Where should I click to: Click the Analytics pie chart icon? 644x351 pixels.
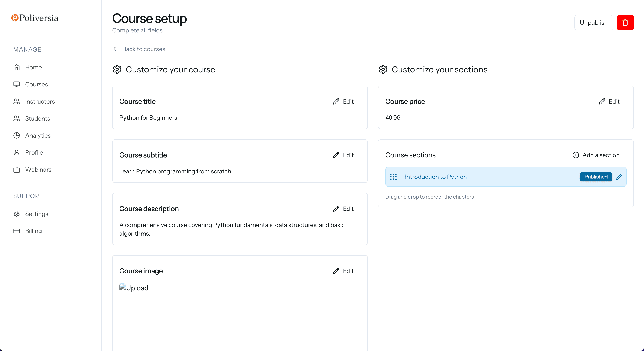(x=16, y=135)
